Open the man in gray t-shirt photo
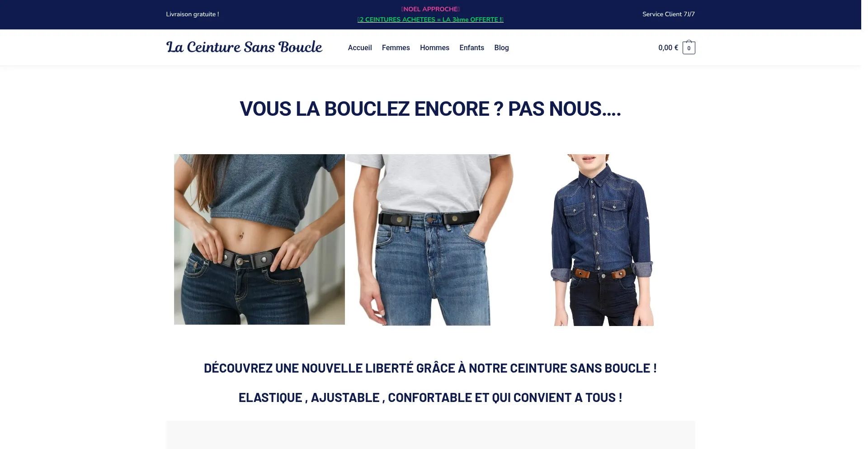Screen dimensions: 868x449 tap(430, 240)
